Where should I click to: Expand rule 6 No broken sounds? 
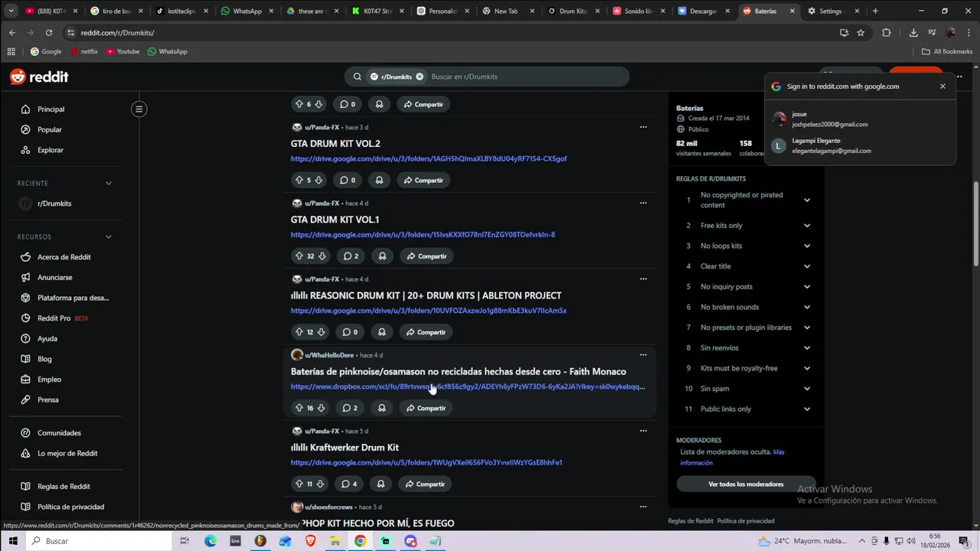(806, 307)
